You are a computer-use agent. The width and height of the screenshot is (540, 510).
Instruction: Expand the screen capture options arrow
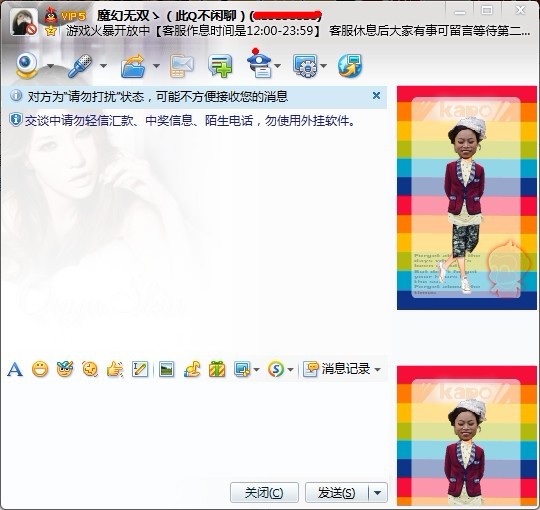pyautogui.click(x=256, y=370)
